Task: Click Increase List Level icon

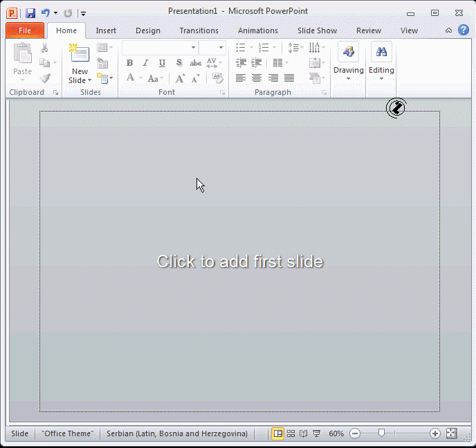Action: coord(257,63)
